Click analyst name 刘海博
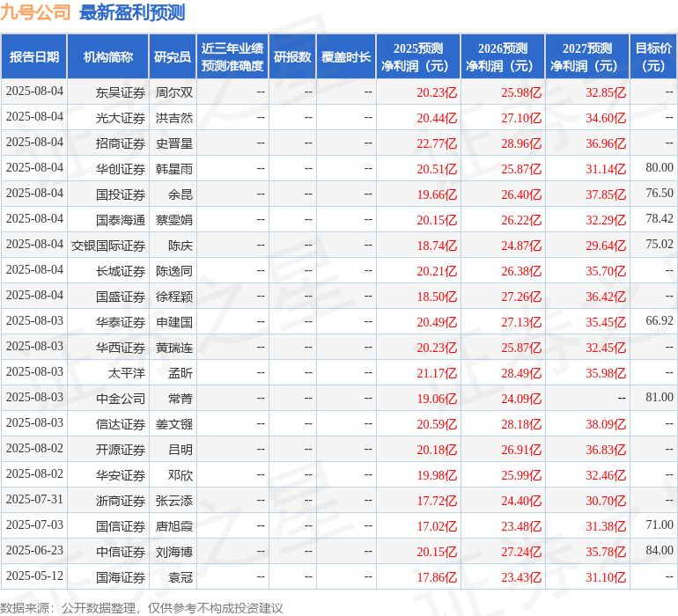 click(174, 552)
